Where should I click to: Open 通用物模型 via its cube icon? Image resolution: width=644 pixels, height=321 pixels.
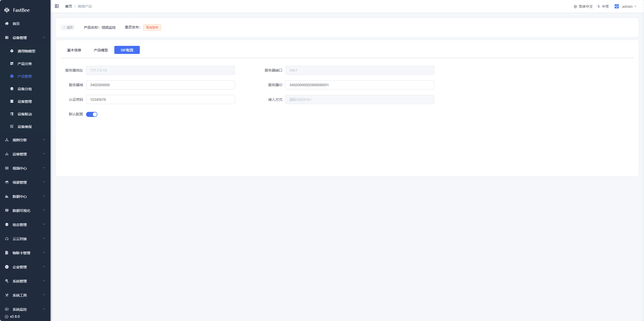click(x=12, y=51)
